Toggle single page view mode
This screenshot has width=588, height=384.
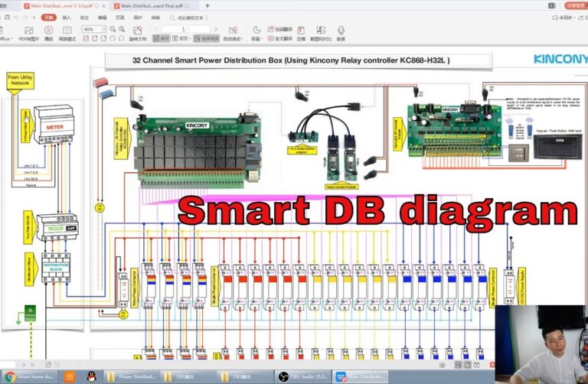point(162,38)
